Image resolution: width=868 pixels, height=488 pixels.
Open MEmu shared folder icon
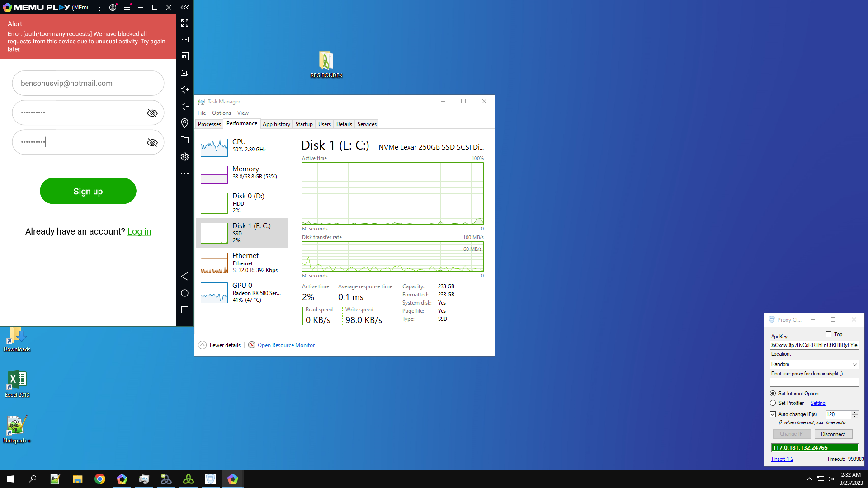pos(184,140)
